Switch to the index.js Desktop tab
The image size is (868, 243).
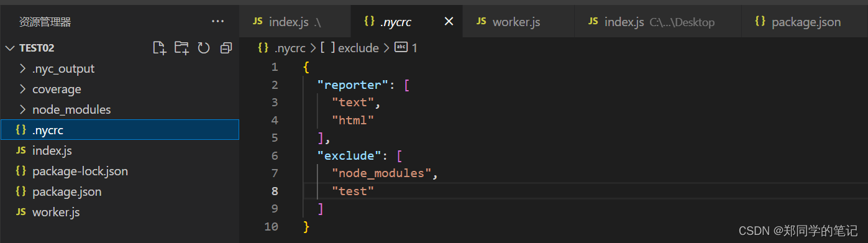point(659,22)
